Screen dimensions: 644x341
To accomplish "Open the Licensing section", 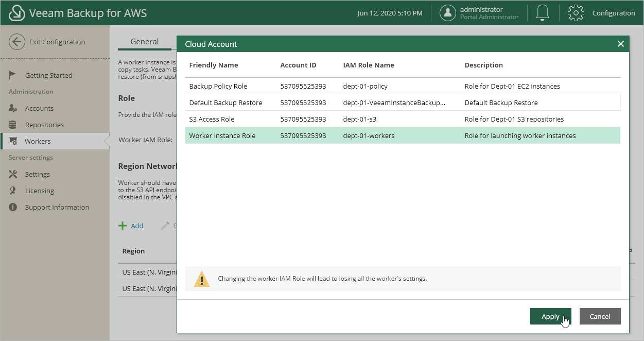I will (x=40, y=191).
